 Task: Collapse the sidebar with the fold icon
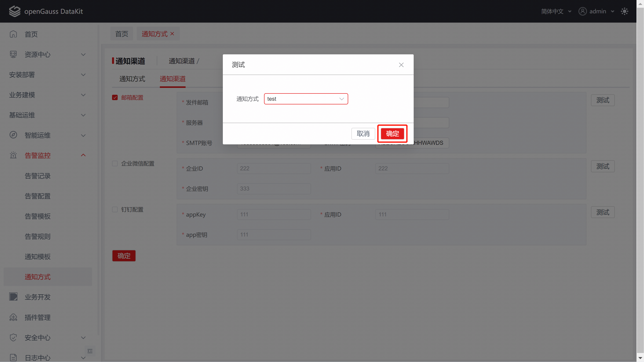click(x=90, y=351)
